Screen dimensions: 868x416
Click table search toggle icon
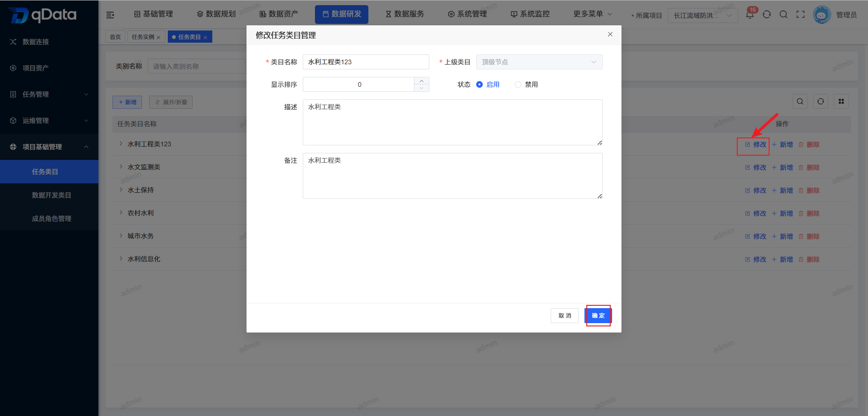800,101
